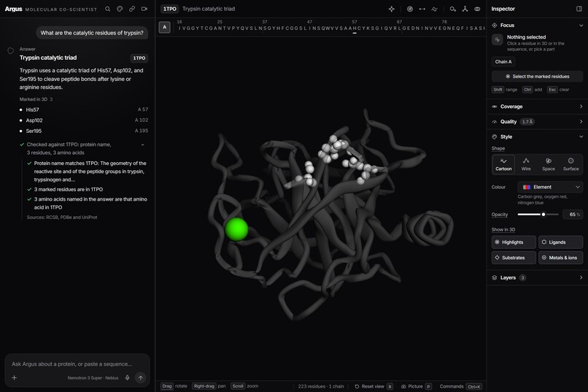Click the highlighted H residue at 57
This screenshot has height=392, width=588.
(355, 28)
